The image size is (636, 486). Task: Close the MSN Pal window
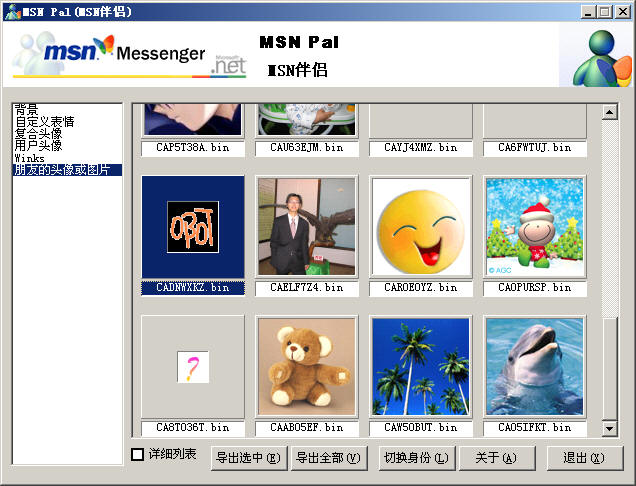coord(623,12)
